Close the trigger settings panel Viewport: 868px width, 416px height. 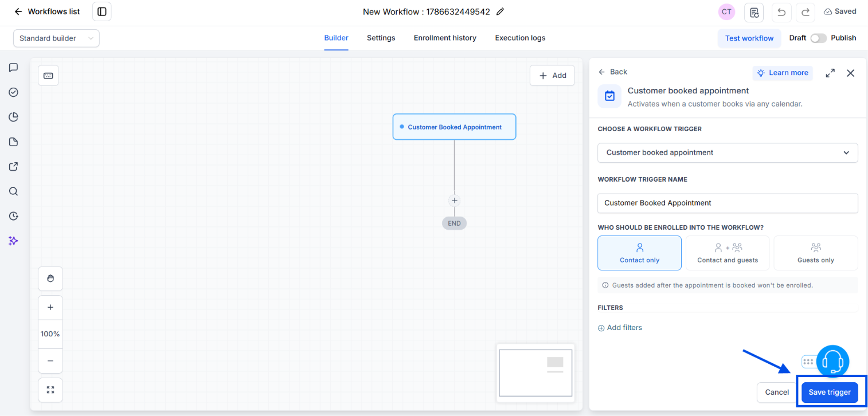[851, 73]
